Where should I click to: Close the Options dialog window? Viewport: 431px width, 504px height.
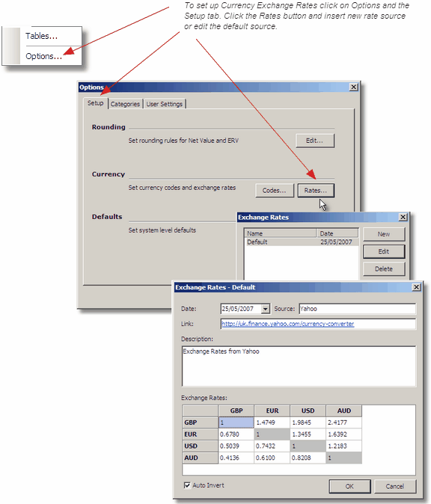[353, 87]
